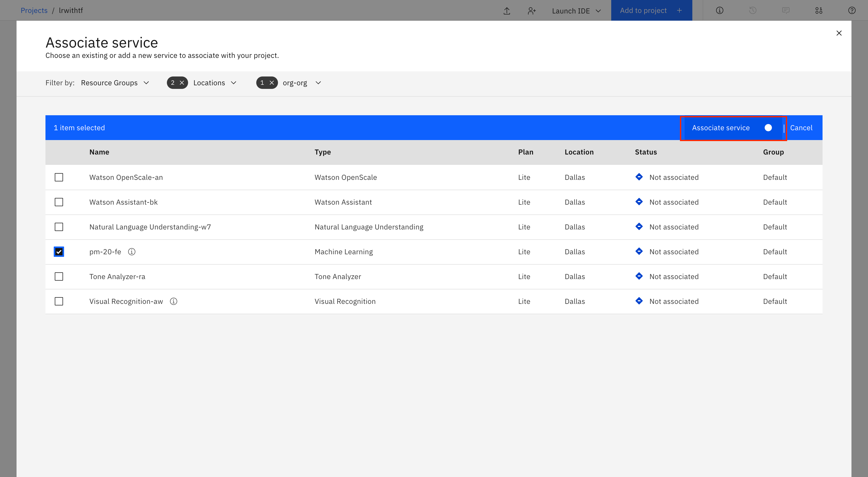Click the Tone Analyzer type cell

click(338, 276)
